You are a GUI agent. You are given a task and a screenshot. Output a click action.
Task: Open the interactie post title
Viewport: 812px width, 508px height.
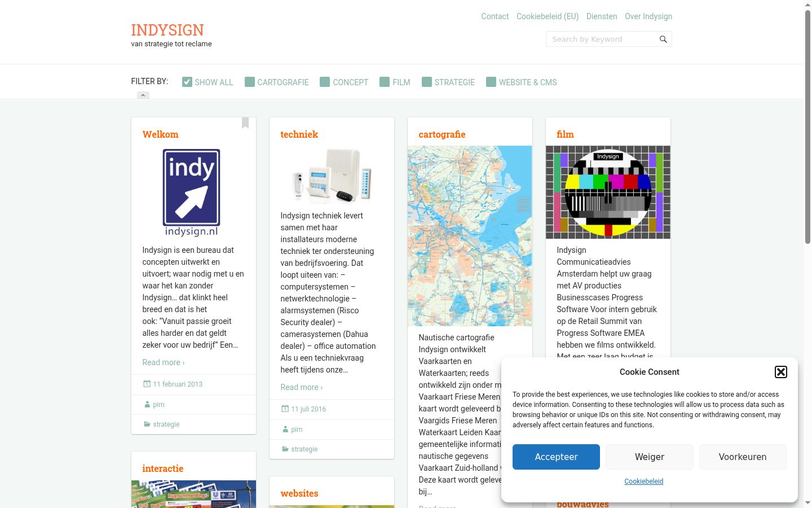(x=163, y=468)
